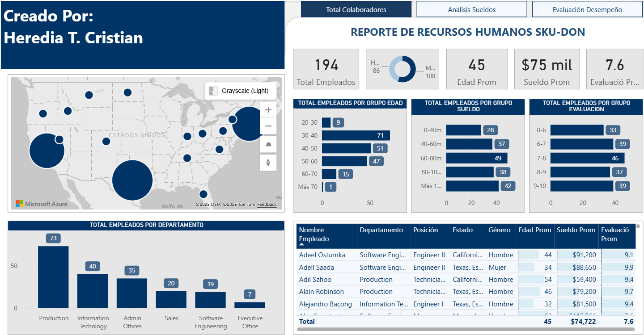Zoom out on the map

click(268, 126)
